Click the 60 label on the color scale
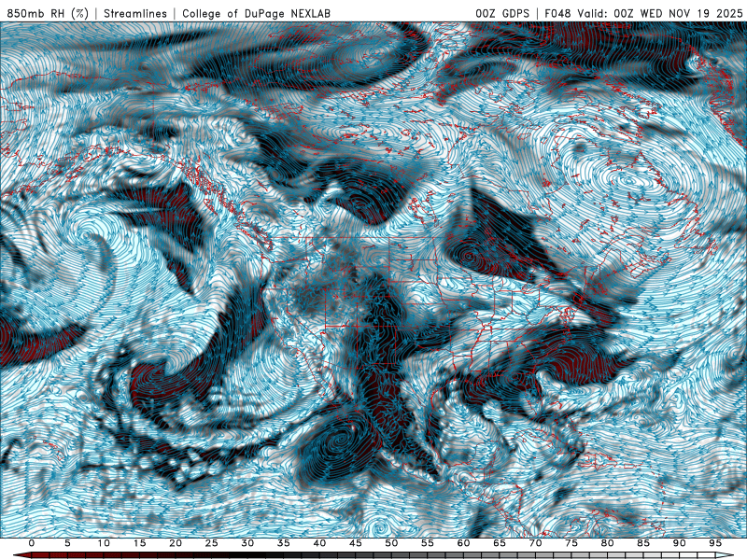The width and height of the screenshot is (747, 560). pos(463,543)
